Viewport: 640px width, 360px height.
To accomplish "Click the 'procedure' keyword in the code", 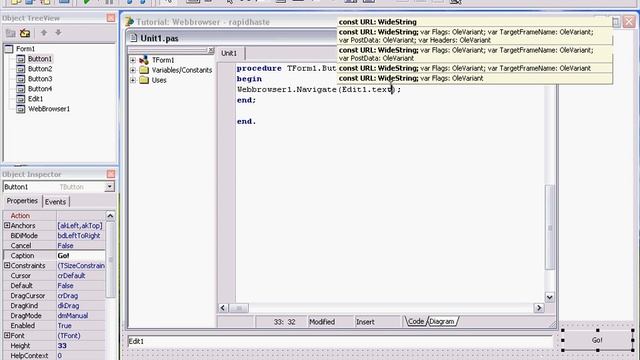I will (x=259, y=68).
